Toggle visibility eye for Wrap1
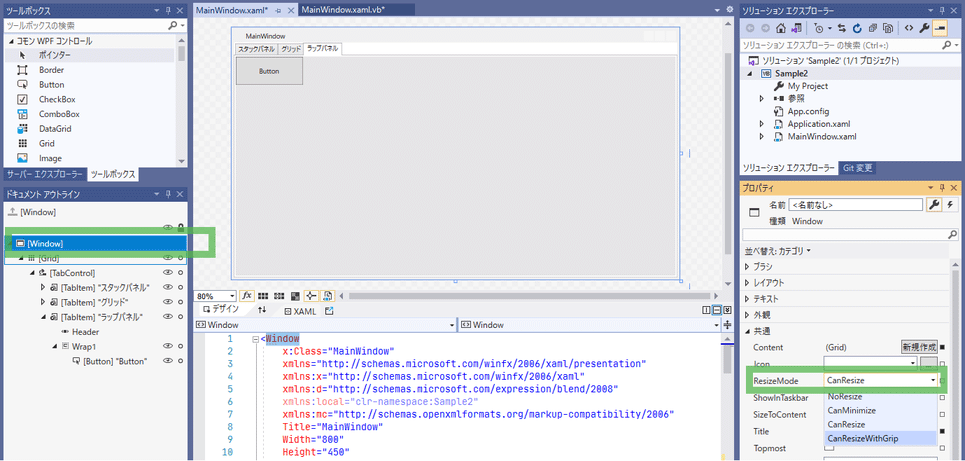The image size is (965, 461). coord(167,347)
